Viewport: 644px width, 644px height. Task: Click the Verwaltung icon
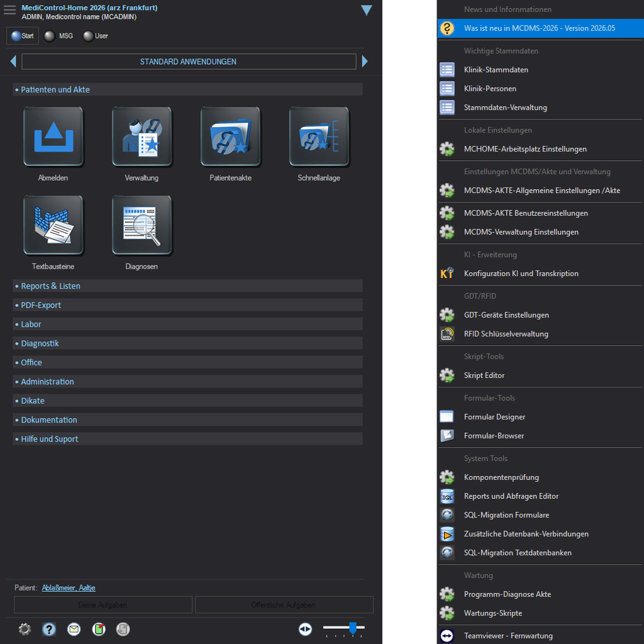coord(142,136)
